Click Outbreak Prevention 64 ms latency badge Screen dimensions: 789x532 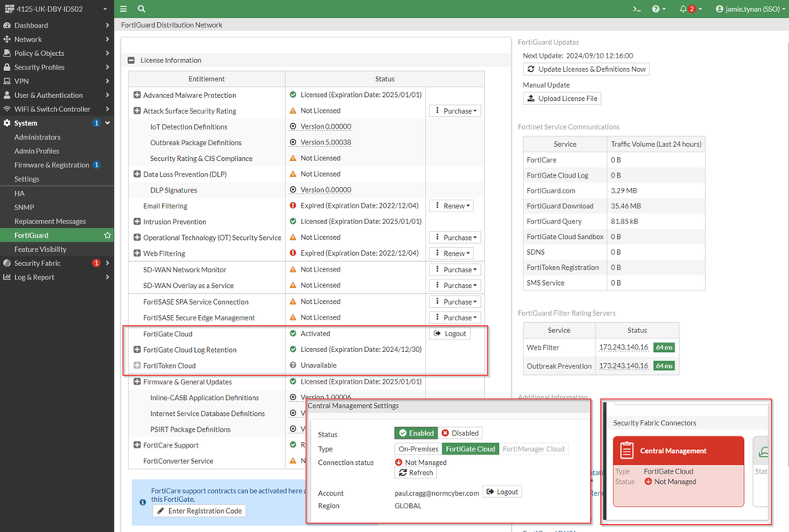(x=664, y=366)
